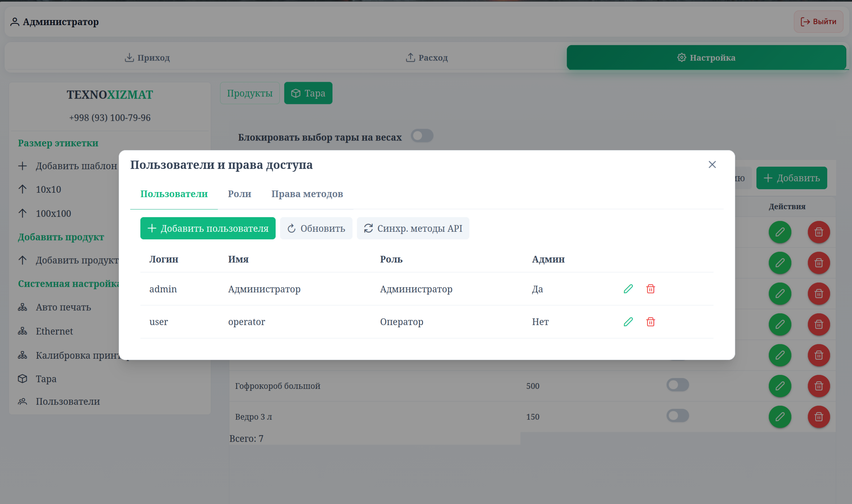
Task: Switch to the Роли tab
Action: pos(239,194)
